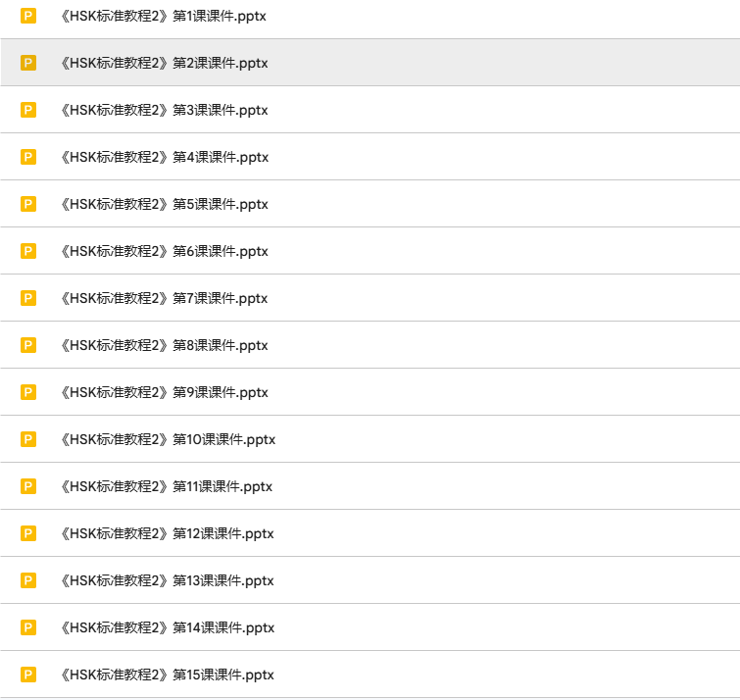Image resolution: width=740 pixels, height=700 pixels.
Task: Select the P icon next to 第9课 file
Action: [x=28, y=392]
